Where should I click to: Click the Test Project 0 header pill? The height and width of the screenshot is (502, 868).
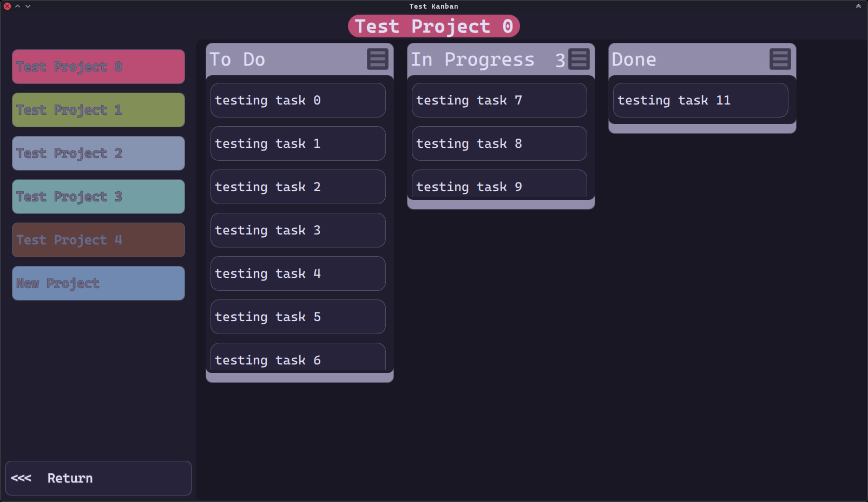click(x=433, y=25)
